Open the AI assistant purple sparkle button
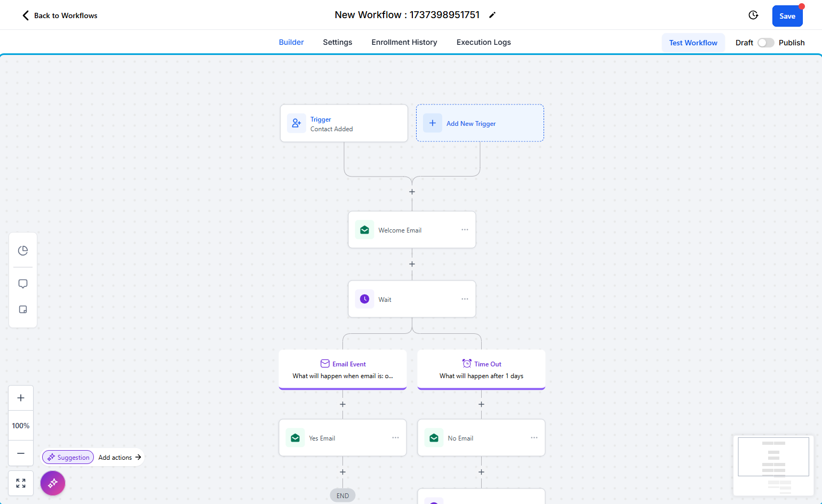 pyautogui.click(x=53, y=483)
